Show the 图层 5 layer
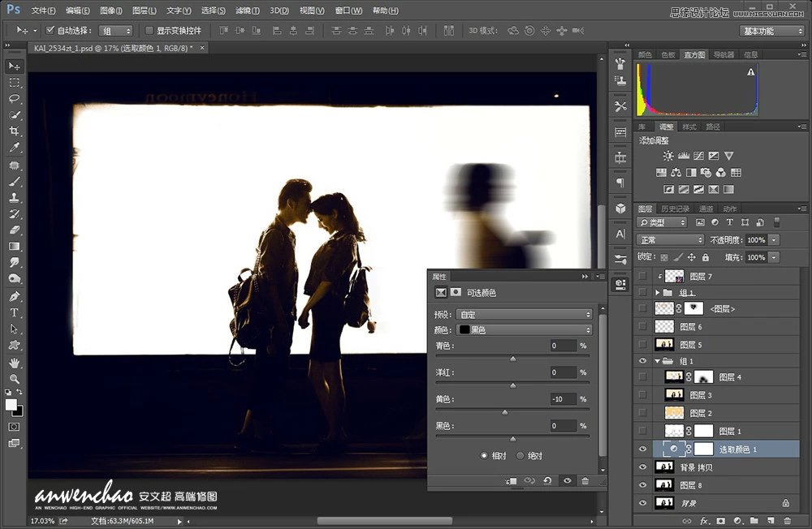The image size is (812, 529). click(642, 344)
